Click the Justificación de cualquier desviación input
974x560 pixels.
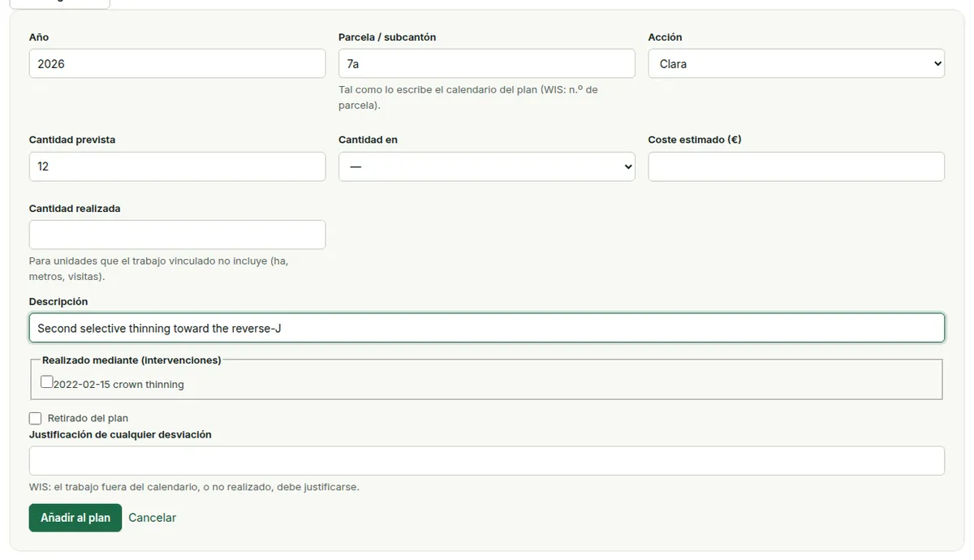487,460
